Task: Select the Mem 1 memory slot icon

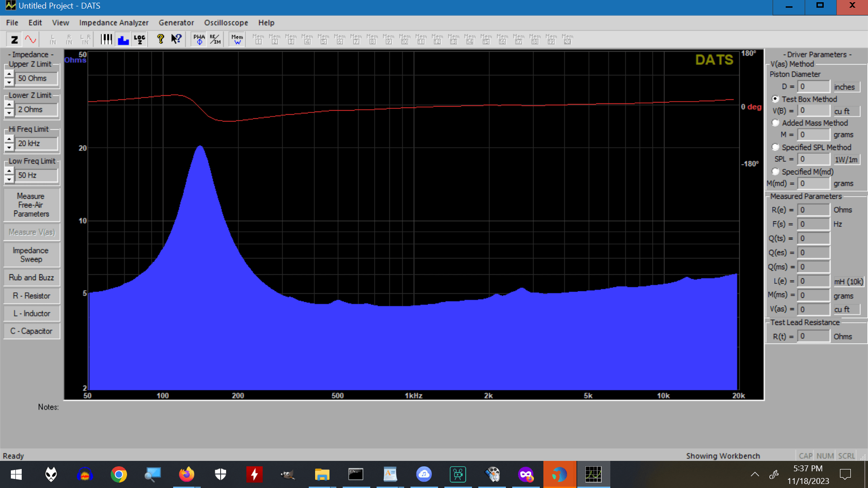Action: pos(259,39)
